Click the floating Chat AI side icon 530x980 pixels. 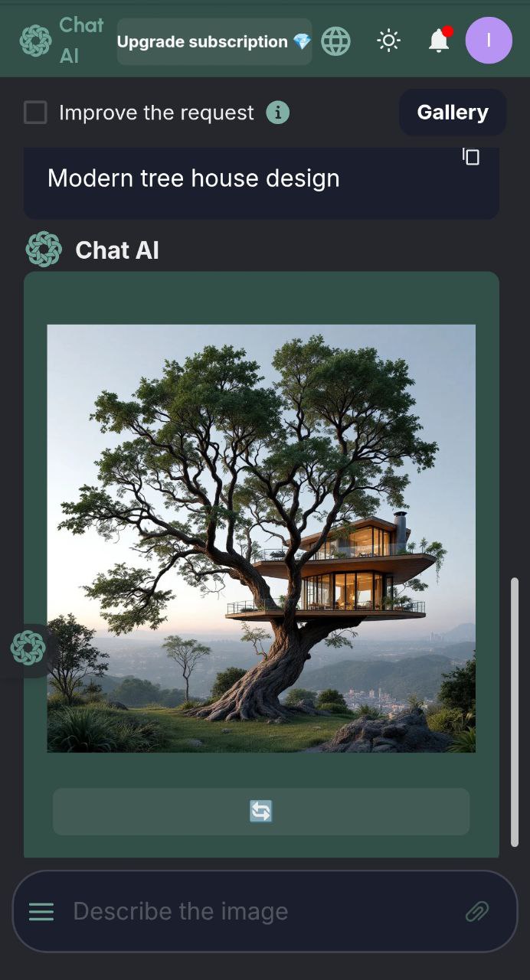point(28,648)
